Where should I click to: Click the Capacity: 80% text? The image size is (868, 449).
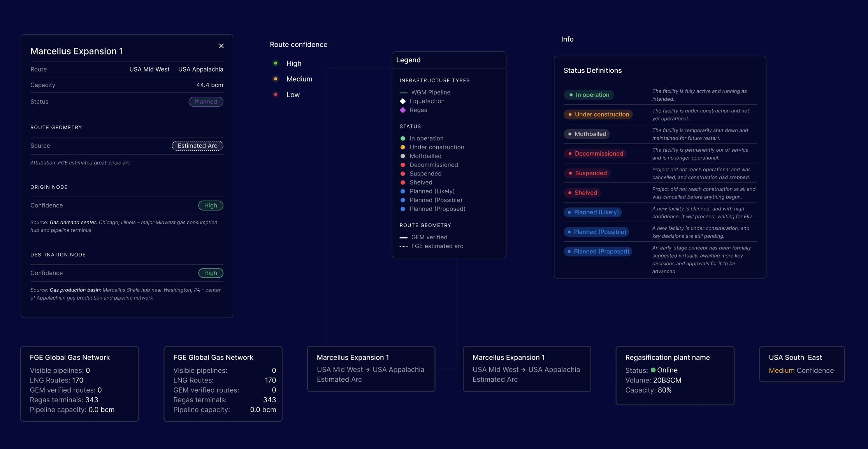tap(648, 390)
